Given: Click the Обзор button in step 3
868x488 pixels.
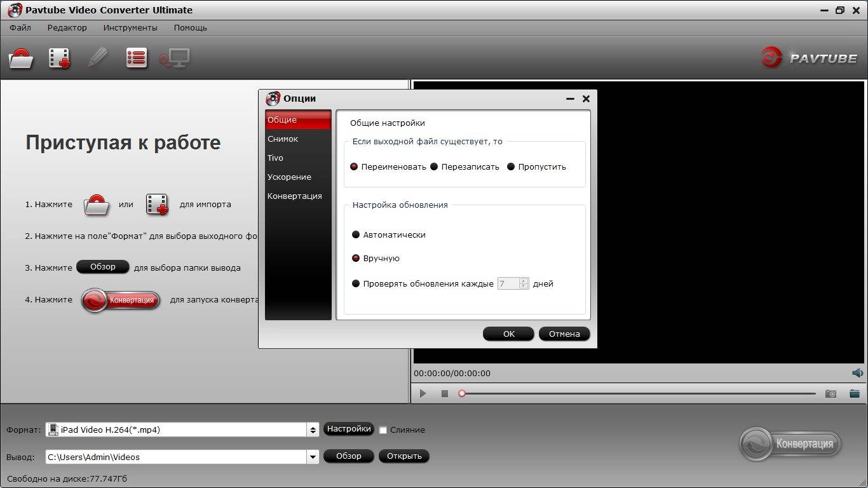Looking at the screenshot, I should pyautogui.click(x=103, y=267).
